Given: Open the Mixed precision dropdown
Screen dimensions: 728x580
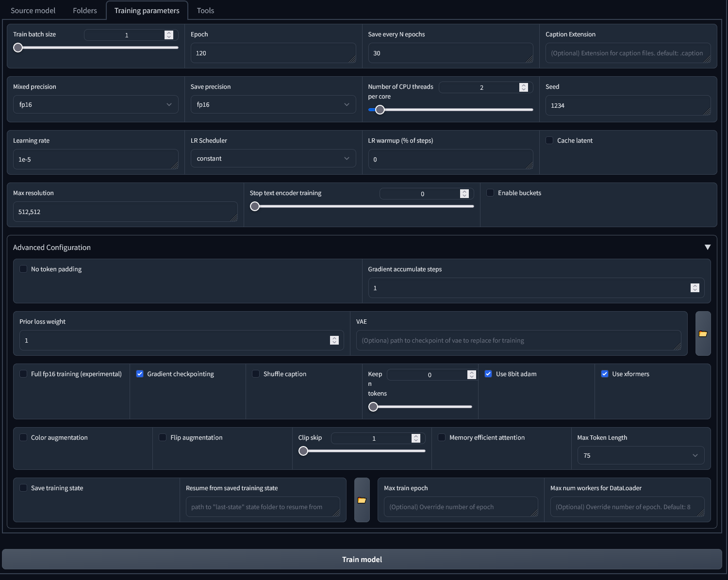Looking at the screenshot, I should click(x=96, y=104).
